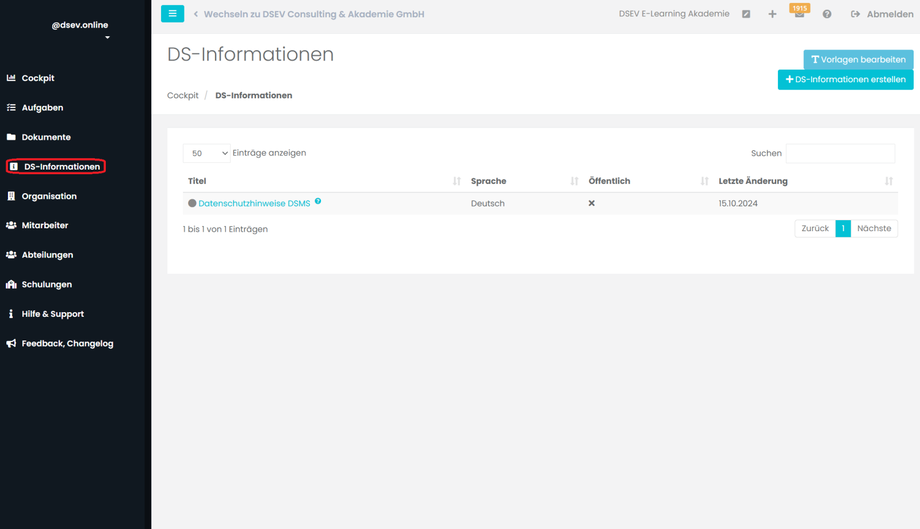This screenshot has height=529, width=920.
Task: Open Abteilungen in the sidebar
Action: point(47,255)
